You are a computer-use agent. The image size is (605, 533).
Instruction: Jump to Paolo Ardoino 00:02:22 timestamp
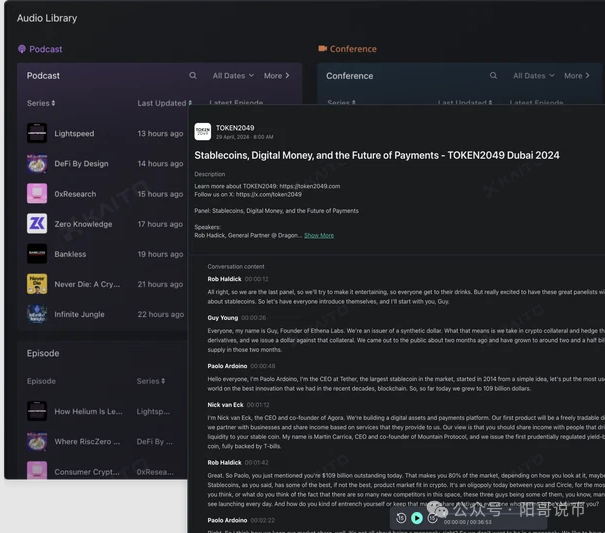point(262,520)
